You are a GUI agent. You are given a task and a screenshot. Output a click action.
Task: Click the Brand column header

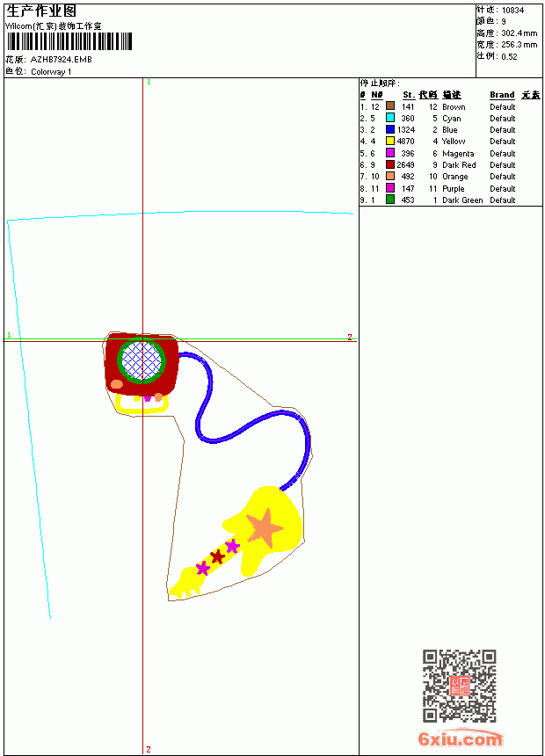(502, 95)
